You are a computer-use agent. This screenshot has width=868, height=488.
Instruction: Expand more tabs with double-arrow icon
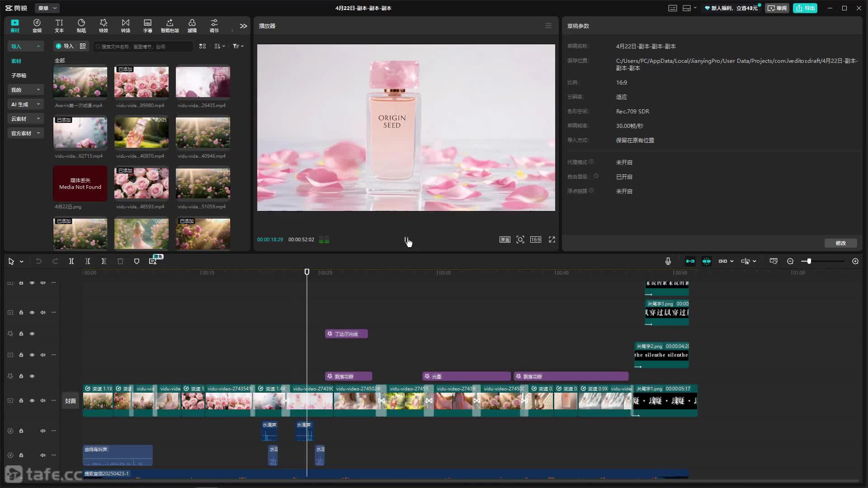pyautogui.click(x=243, y=26)
